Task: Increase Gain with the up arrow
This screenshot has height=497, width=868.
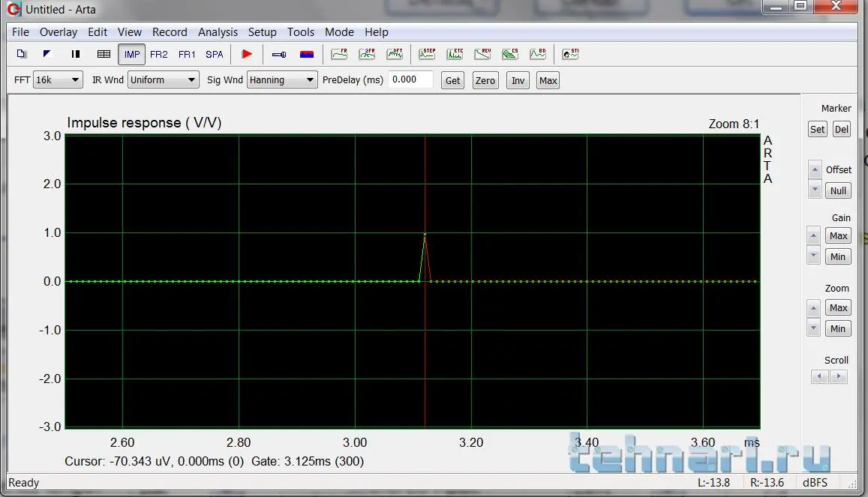Action: pos(813,236)
